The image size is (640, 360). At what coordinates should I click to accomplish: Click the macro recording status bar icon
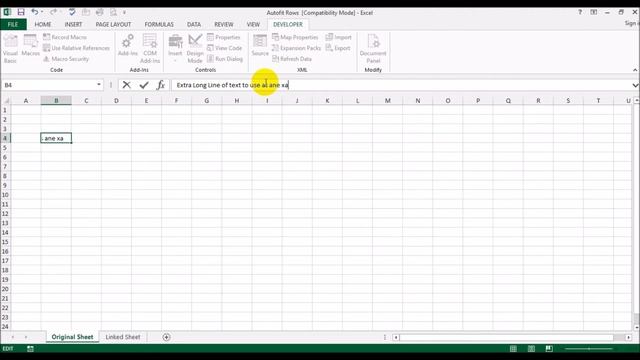pyautogui.click(x=30, y=349)
